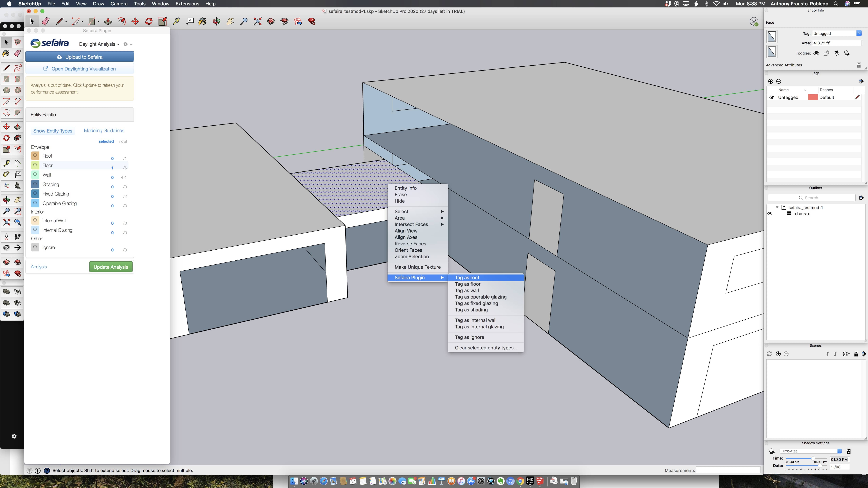Image resolution: width=868 pixels, height=488 pixels.
Task: Toggle face visibility eye in Entity Info
Action: (816, 53)
